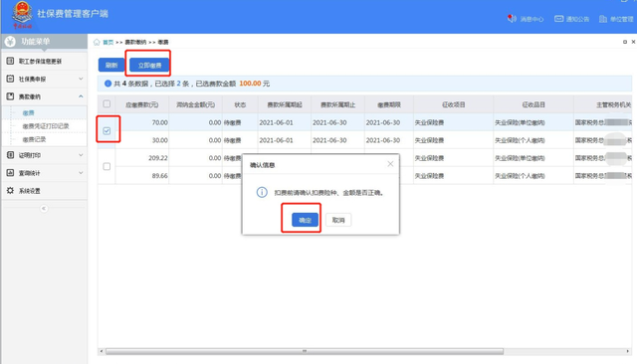Image resolution: width=637 pixels, height=364 pixels.
Task: Click the 确认信息 dialog title
Action: pyautogui.click(x=262, y=165)
